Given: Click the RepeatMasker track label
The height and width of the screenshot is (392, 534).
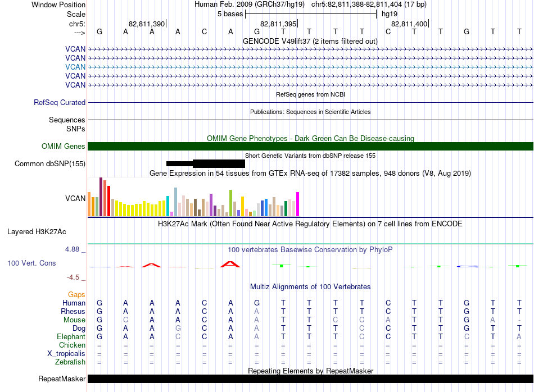Looking at the screenshot, I should point(62,379).
